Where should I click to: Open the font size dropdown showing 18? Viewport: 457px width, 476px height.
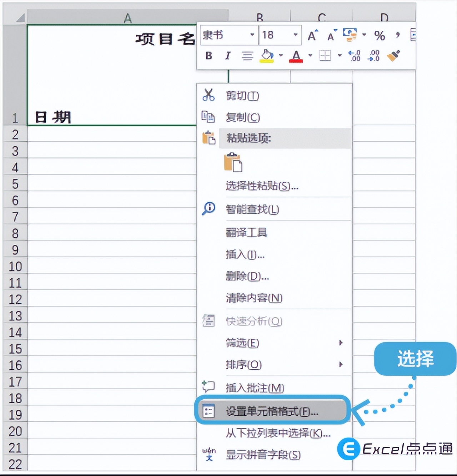pyautogui.click(x=295, y=35)
